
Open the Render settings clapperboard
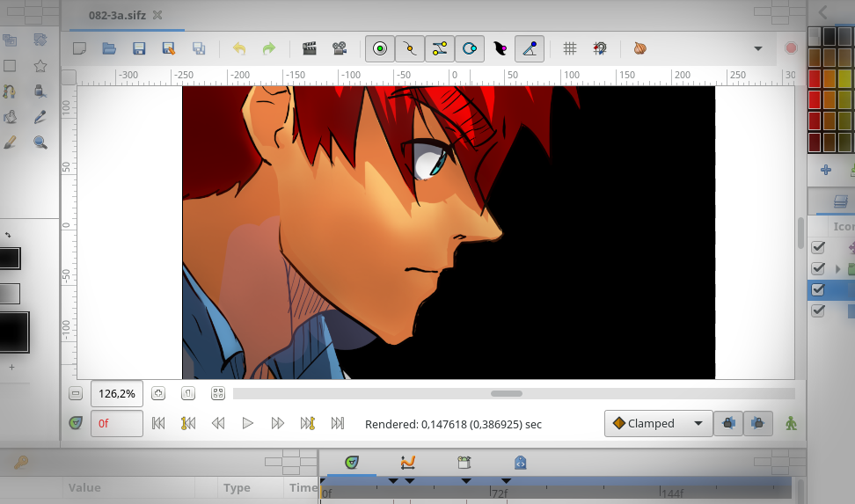tap(309, 48)
